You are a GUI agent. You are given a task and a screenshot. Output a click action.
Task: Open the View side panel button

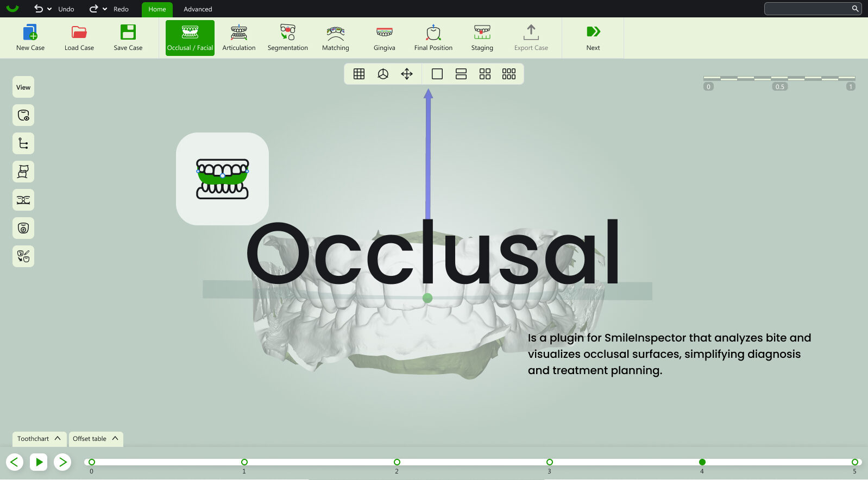(23, 87)
